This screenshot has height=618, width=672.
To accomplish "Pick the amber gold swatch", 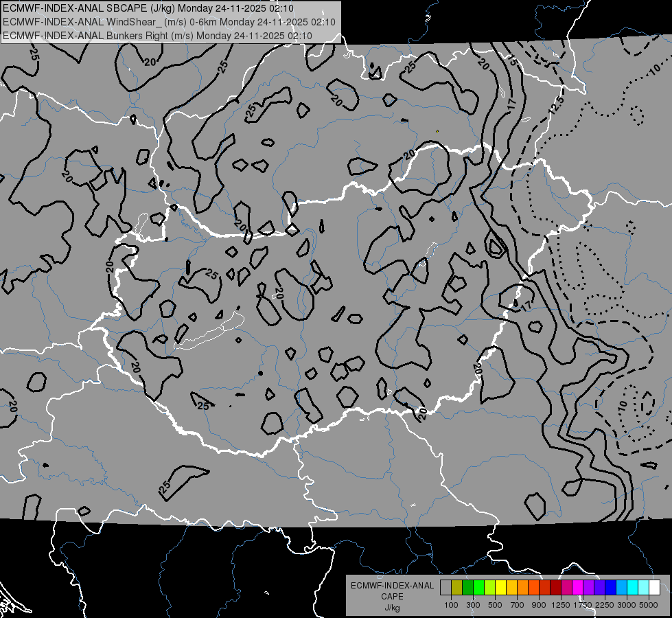I will 511,587.
